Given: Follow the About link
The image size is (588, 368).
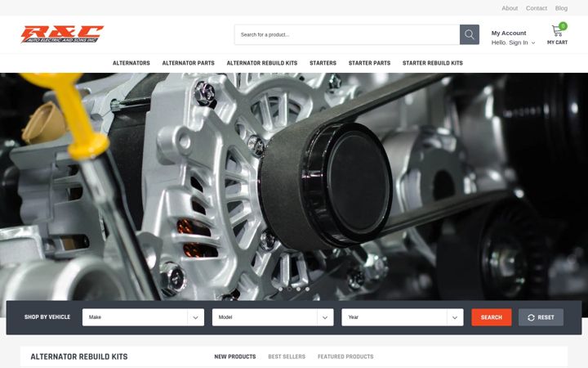Looking at the screenshot, I should point(510,8).
